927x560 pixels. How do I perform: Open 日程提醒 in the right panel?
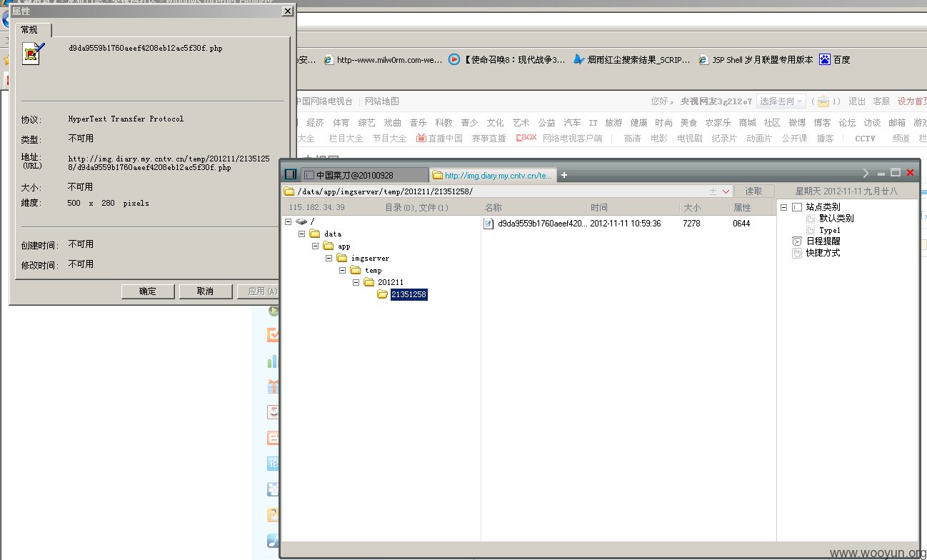823,241
